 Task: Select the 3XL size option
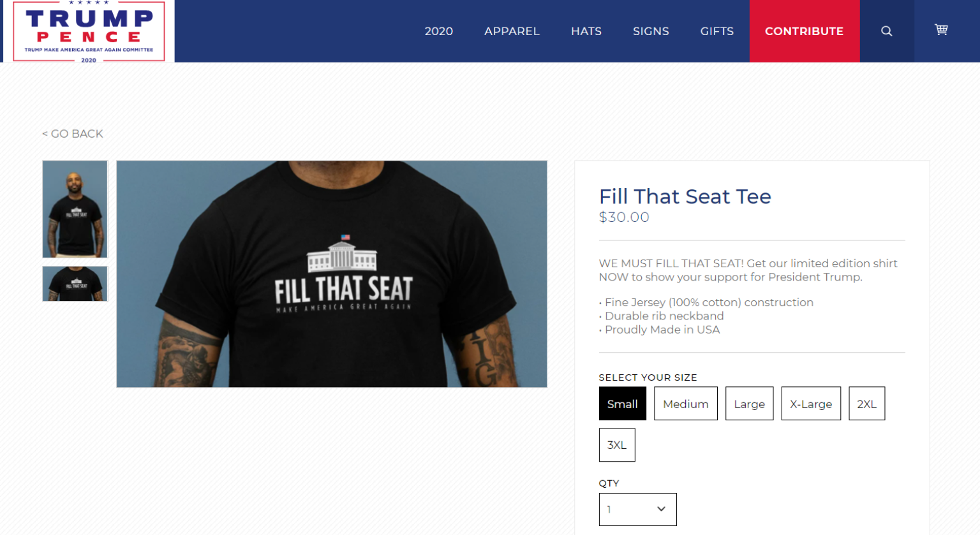pos(617,445)
